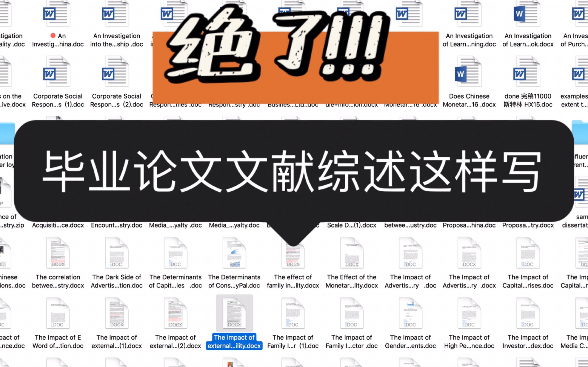This screenshot has height=367, width=588.
Task: Click the icon of The Determinants of Capit...ies .doc
Action: 175,253
